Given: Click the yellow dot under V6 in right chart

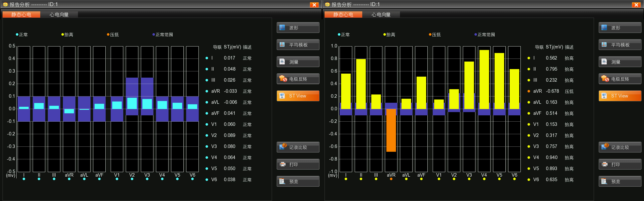Looking at the screenshot, I should [514, 179].
